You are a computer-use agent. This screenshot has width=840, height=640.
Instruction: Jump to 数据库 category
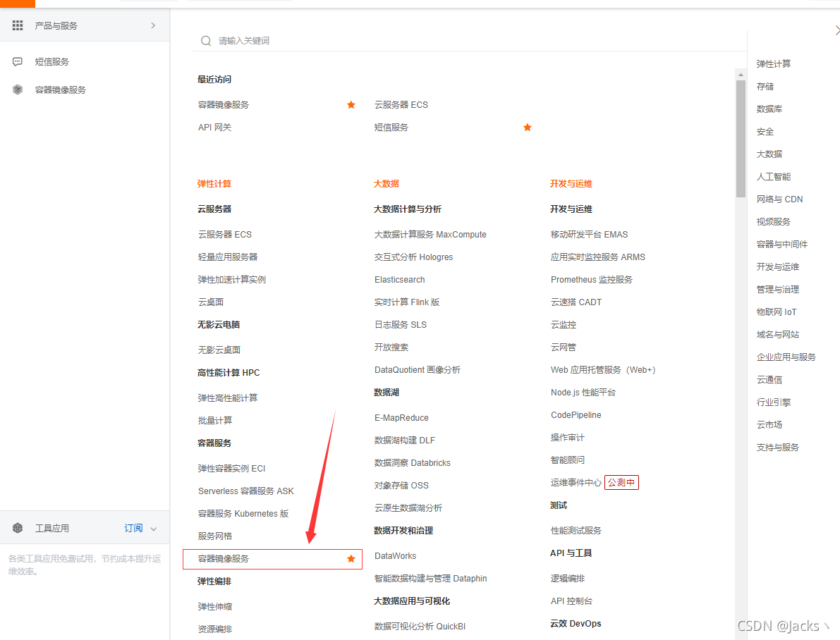coord(769,109)
